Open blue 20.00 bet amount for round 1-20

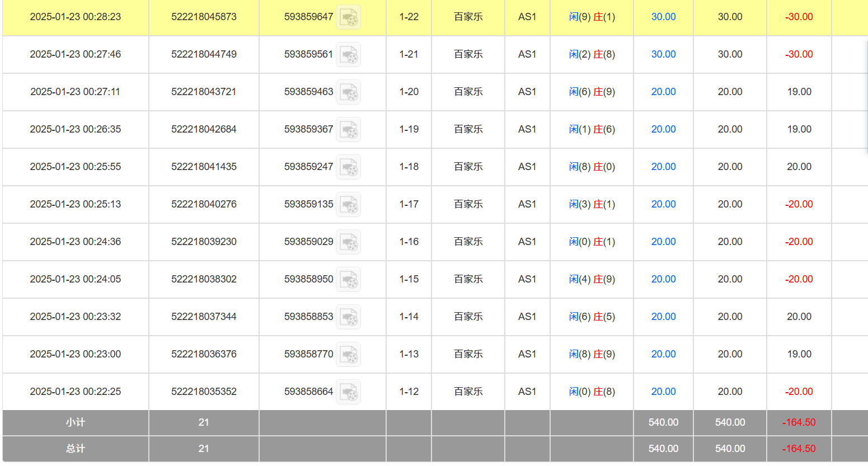663,92
